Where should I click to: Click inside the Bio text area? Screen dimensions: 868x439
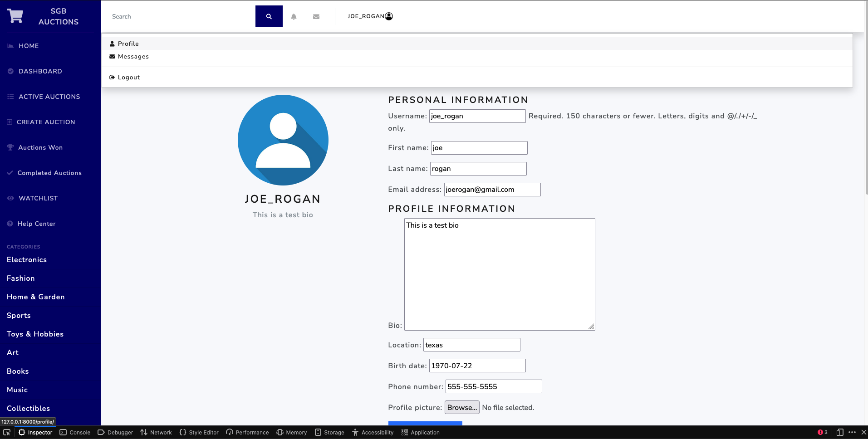[x=500, y=274]
